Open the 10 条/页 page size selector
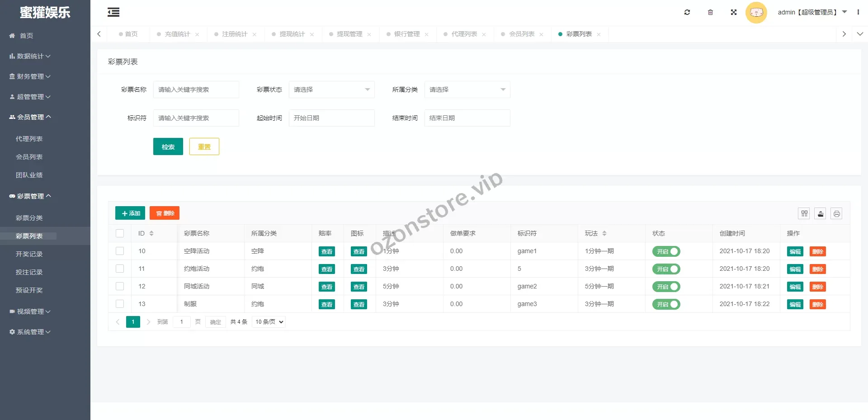 pyautogui.click(x=269, y=322)
